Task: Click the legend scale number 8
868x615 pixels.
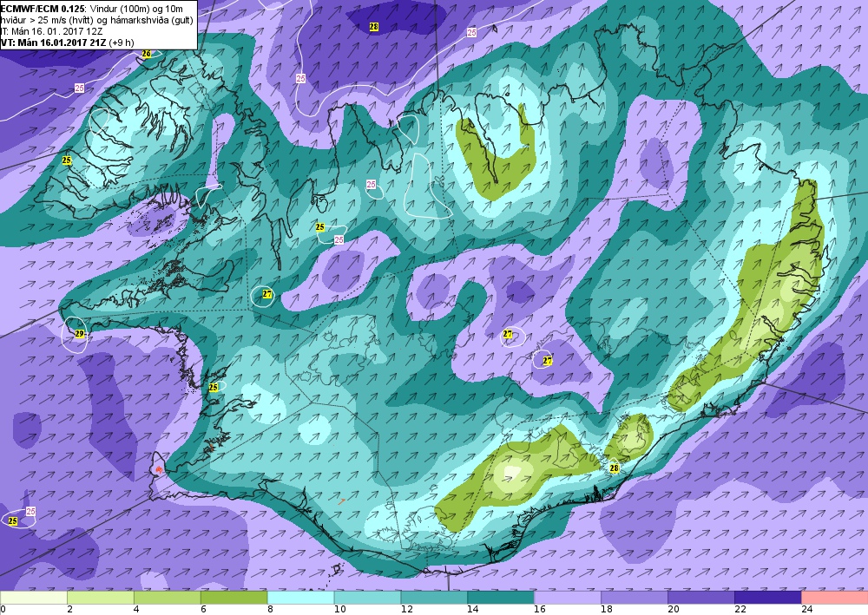Action: (x=270, y=610)
